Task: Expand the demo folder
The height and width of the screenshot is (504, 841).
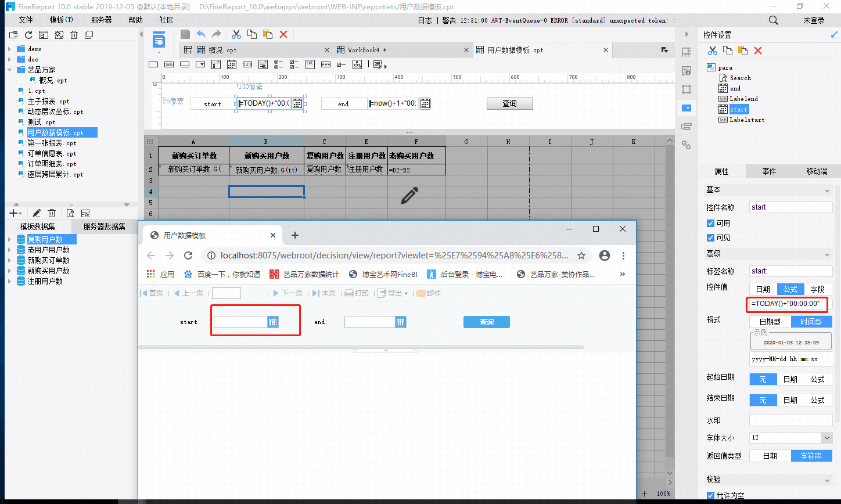Action: (9, 49)
